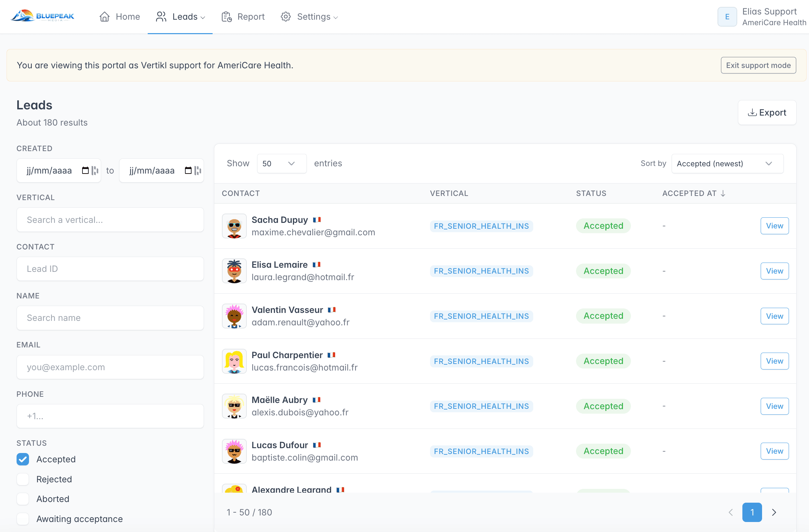Image resolution: width=809 pixels, height=532 pixels.
Task: Click Valentin Vasseur's avatar
Action: point(234,316)
